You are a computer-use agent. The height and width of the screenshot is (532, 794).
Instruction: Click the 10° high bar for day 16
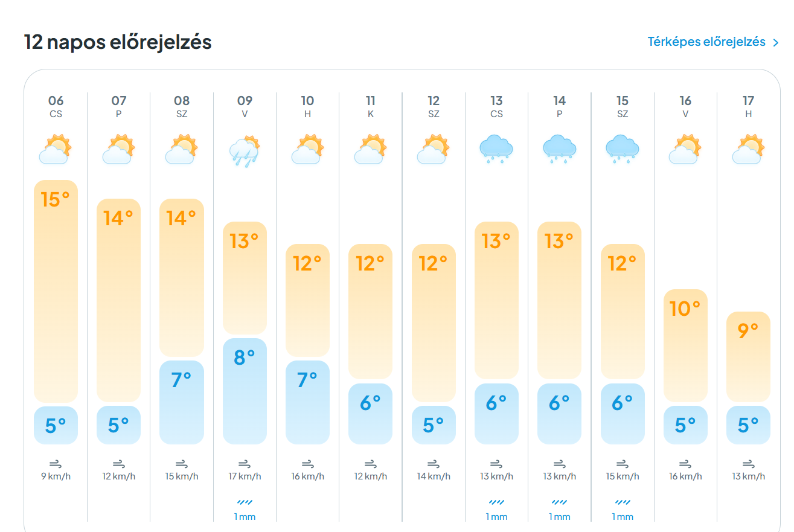685,345
